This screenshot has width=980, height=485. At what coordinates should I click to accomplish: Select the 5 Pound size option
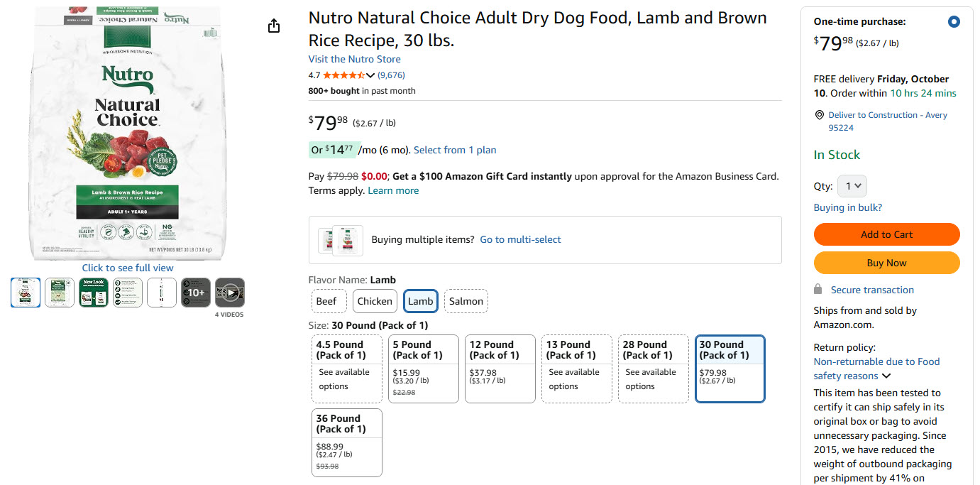tap(424, 369)
